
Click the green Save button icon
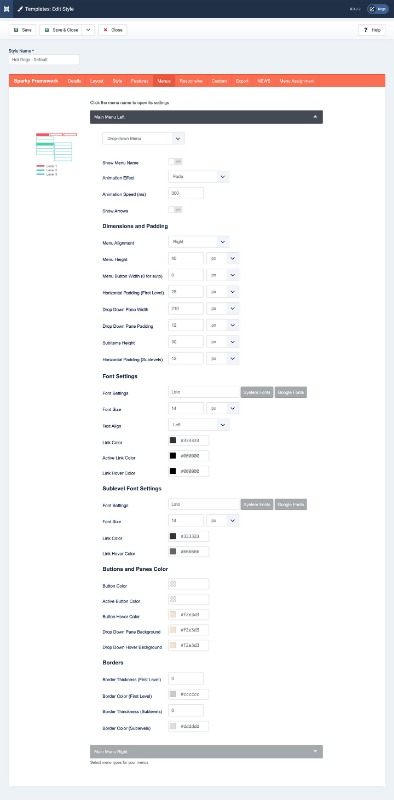(16, 30)
